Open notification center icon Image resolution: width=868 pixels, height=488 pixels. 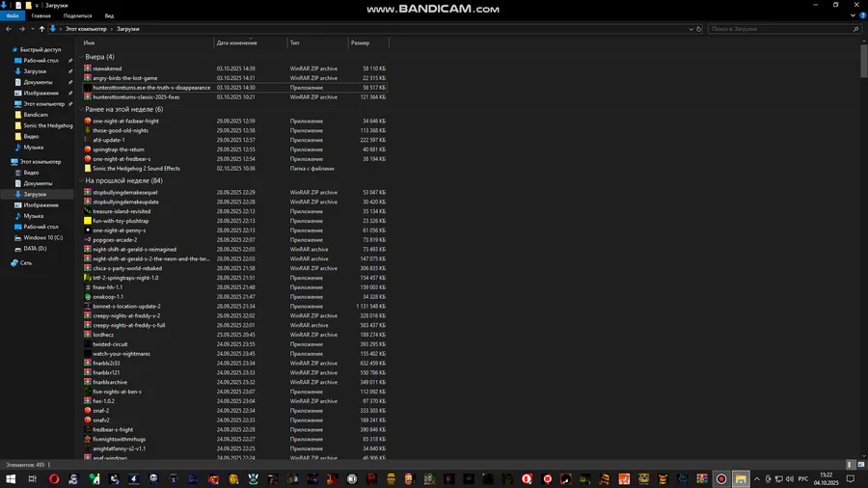click(x=851, y=478)
